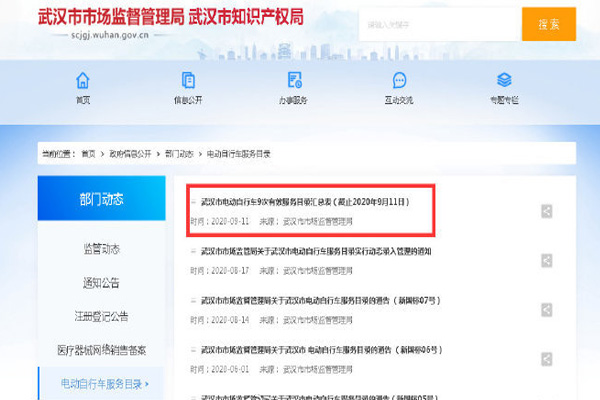Screen dimensions: 600x400
Task: Share the 动态录入管理的通知 article
Action: coord(546,260)
